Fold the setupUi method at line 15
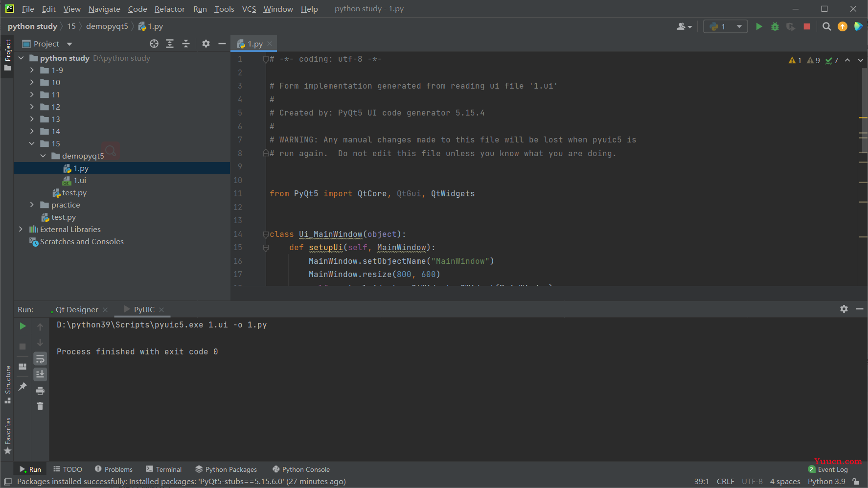The image size is (868, 488). point(266,248)
